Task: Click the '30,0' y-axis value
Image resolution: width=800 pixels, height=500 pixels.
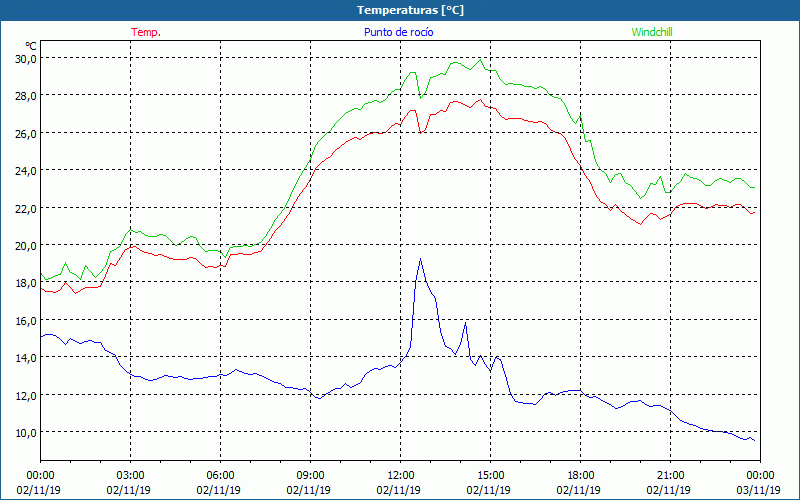Action: coord(26,58)
